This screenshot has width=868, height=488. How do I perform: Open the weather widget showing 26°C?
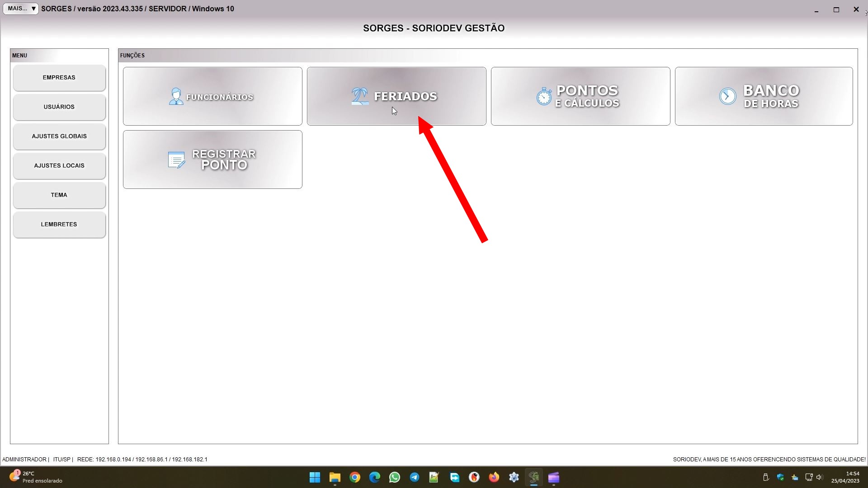[36, 477]
